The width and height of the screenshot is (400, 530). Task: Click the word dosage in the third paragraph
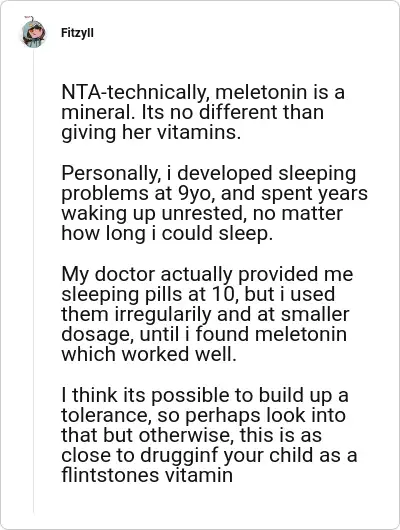coord(97,335)
